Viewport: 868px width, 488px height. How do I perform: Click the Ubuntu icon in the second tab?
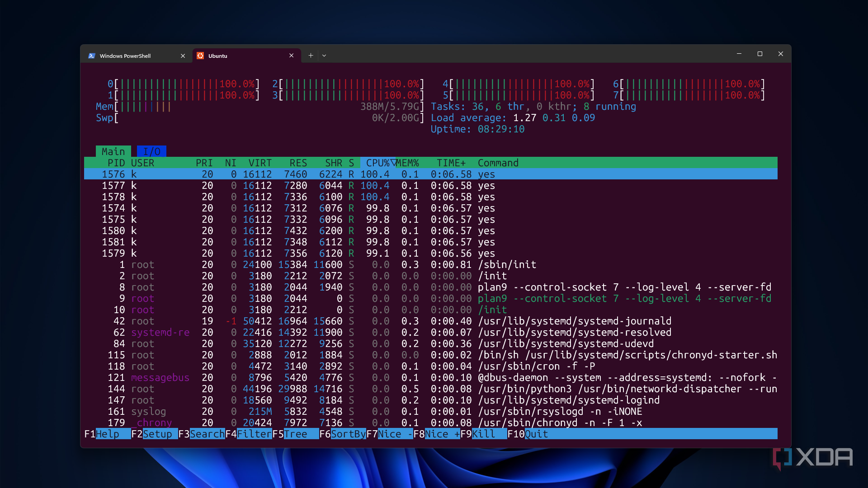(200, 56)
